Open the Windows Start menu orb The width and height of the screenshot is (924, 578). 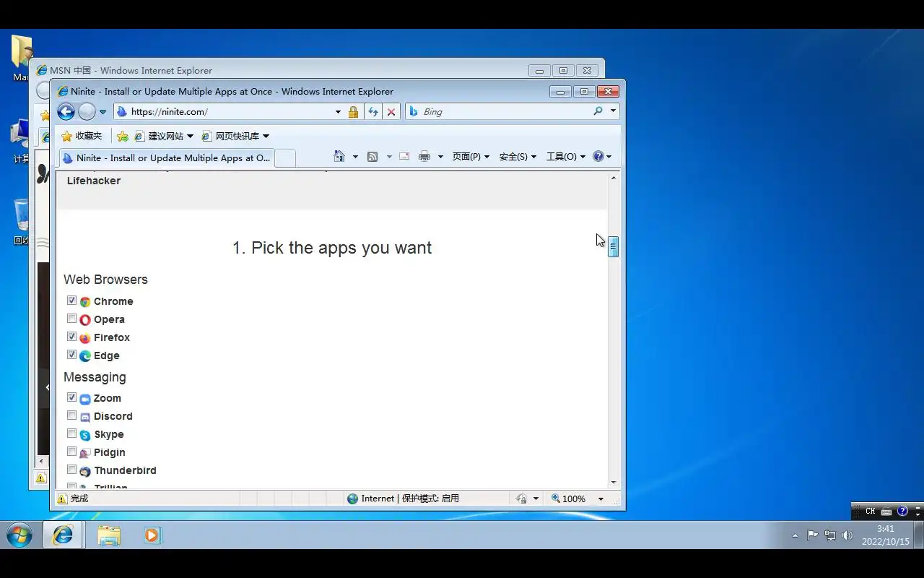coord(19,535)
